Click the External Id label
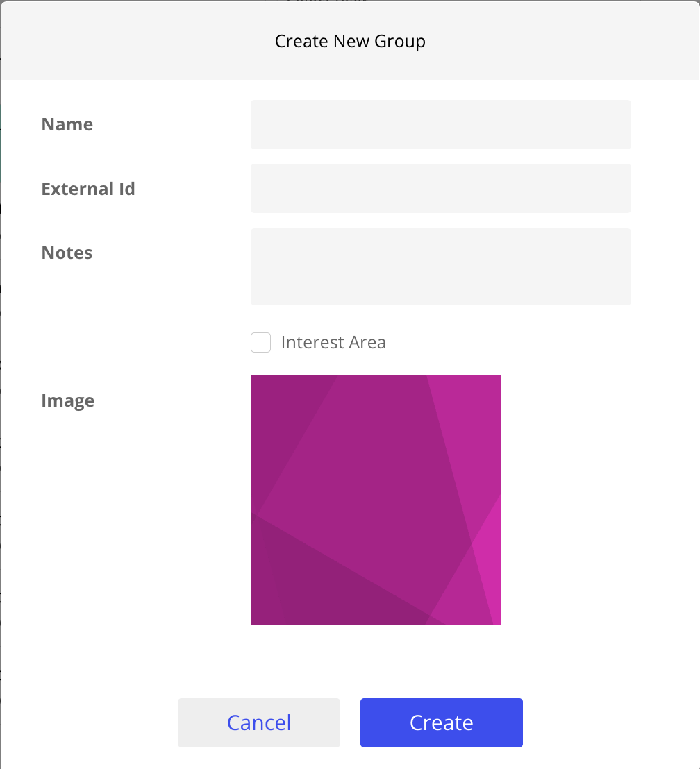 coord(88,189)
